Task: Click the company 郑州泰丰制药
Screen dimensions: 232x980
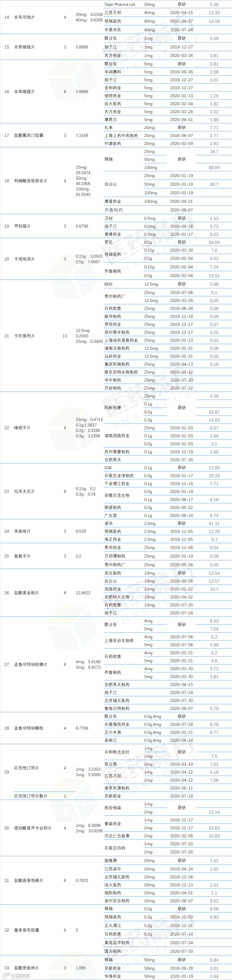Action: pos(117,333)
